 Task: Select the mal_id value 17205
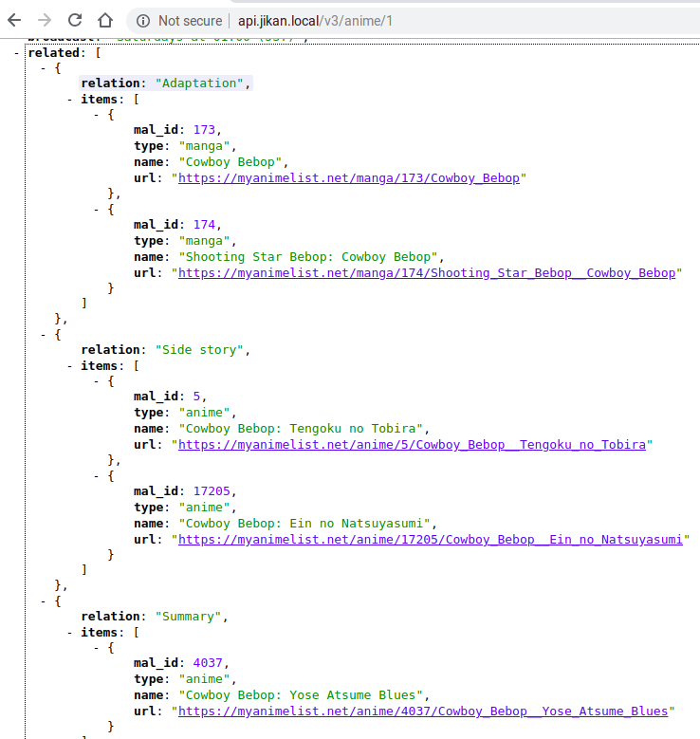(212, 491)
